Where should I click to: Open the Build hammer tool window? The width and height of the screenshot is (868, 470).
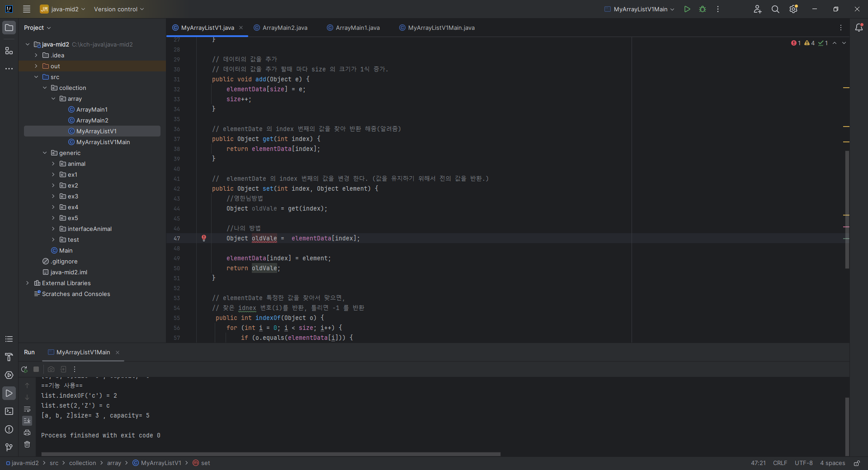click(x=9, y=357)
